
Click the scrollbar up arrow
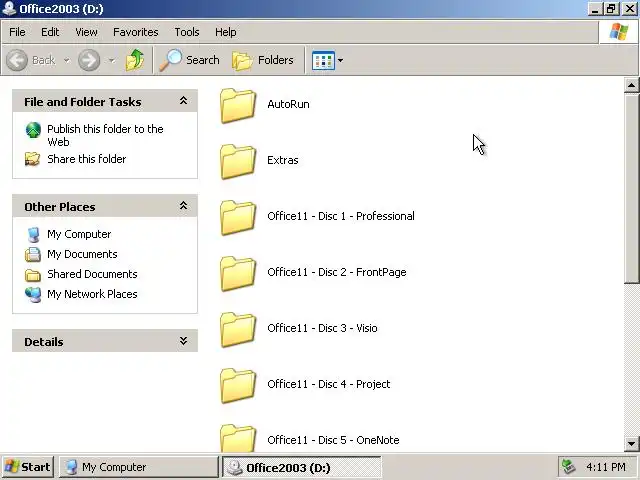point(631,85)
